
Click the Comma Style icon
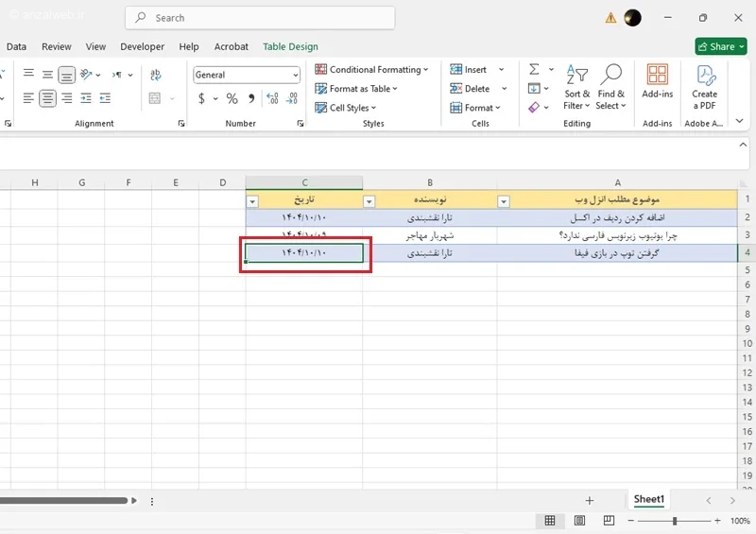(x=250, y=99)
